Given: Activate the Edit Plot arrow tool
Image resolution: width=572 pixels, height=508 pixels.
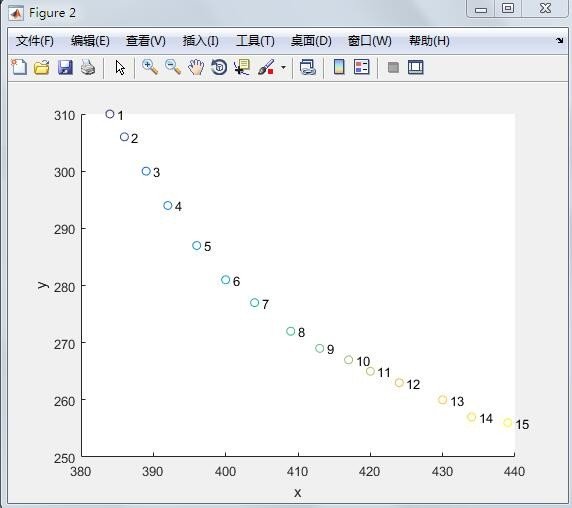Looking at the screenshot, I should click(x=120, y=67).
